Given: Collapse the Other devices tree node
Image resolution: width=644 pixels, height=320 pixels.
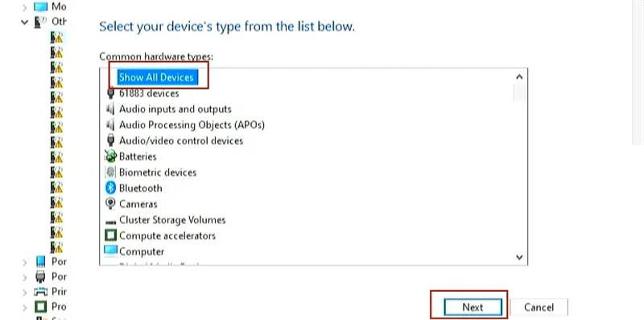Looking at the screenshot, I should point(25,22).
